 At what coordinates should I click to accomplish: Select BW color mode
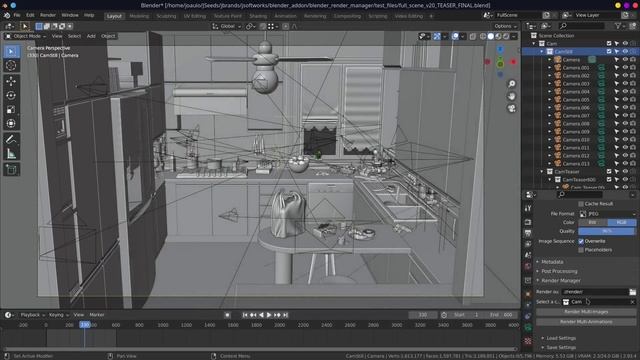(592, 222)
